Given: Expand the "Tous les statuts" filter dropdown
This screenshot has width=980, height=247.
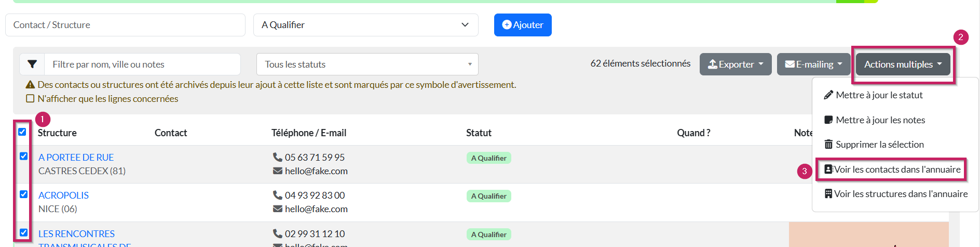Looking at the screenshot, I should tap(367, 64).
